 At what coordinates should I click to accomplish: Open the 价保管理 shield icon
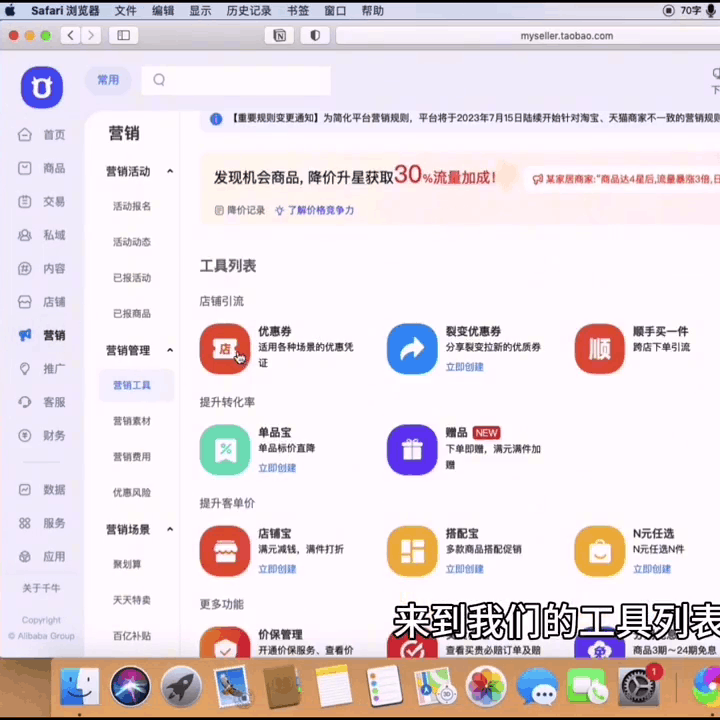[225, 642]
